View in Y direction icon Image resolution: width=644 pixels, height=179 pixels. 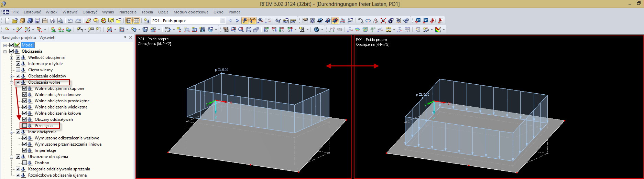(274, 30)
